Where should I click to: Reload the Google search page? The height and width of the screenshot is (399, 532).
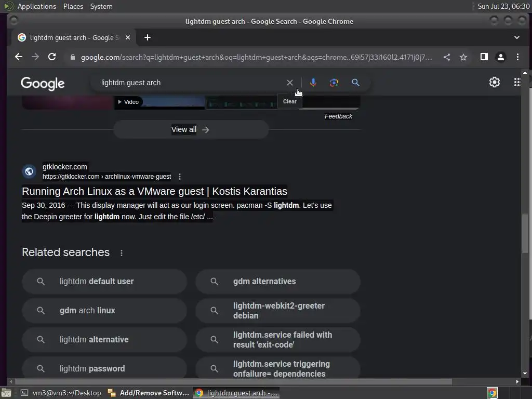click(52, 57)
